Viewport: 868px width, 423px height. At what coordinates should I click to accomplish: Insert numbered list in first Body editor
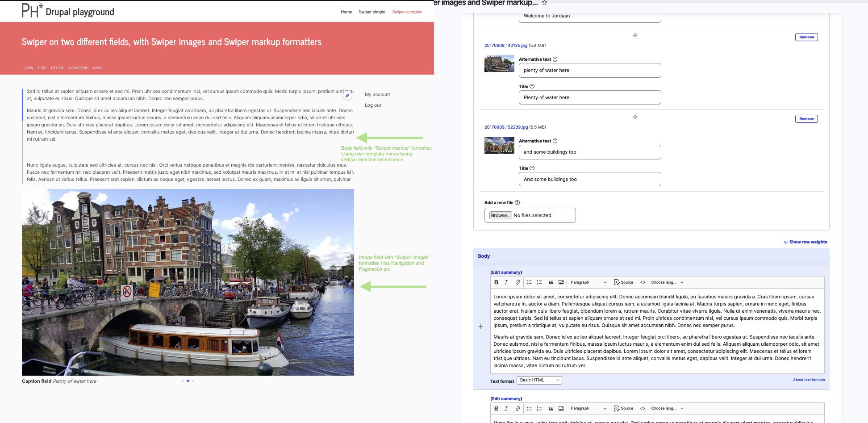pyautogui.click(x=539, y=282)
